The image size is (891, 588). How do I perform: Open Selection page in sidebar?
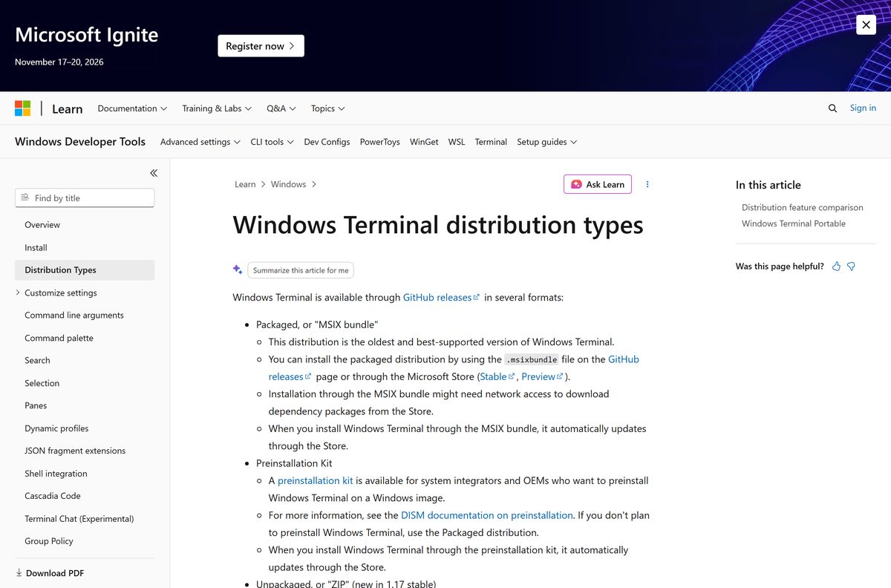[x=42, y=383]
